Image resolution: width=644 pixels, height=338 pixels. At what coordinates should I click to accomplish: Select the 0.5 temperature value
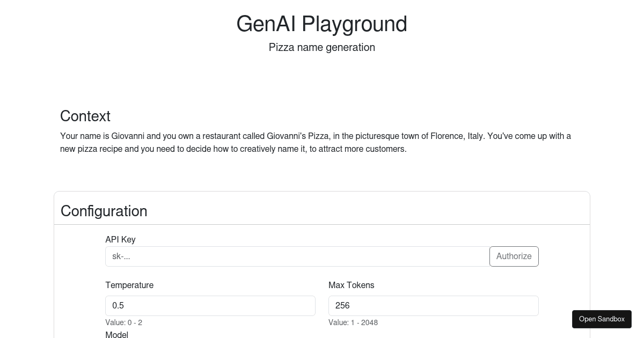[118, 305]
